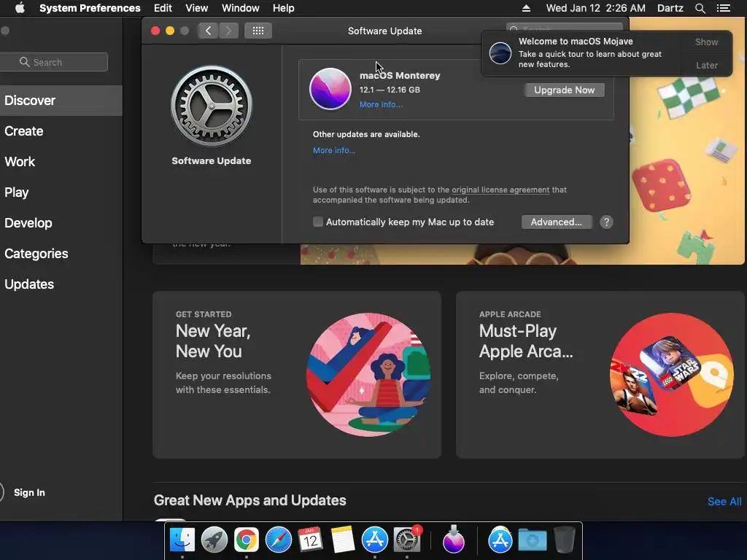Open the Edit menu
This screenshot has width=747, height=560.
point(163,8)
